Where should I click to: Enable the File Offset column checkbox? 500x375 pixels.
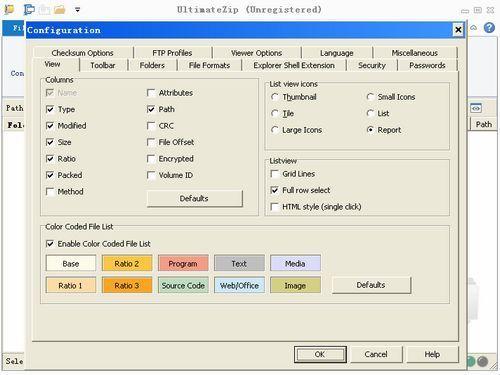[x=151, y=142]
